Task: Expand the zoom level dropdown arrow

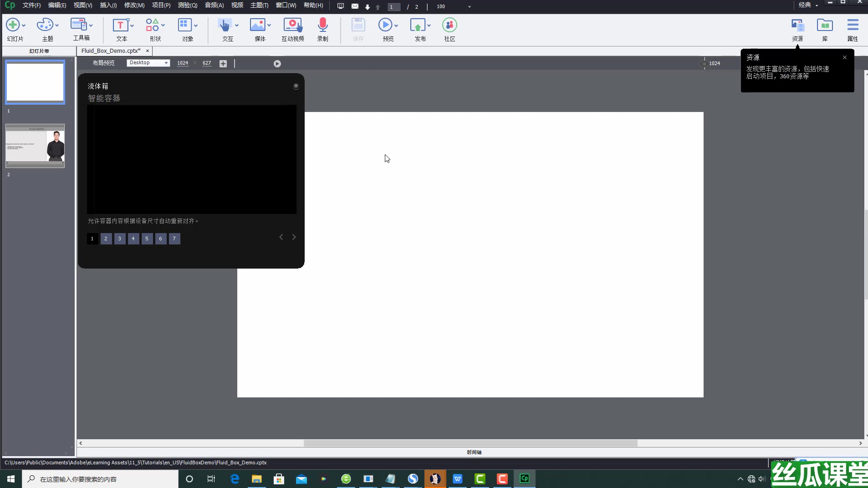Action: pos(469,7)
